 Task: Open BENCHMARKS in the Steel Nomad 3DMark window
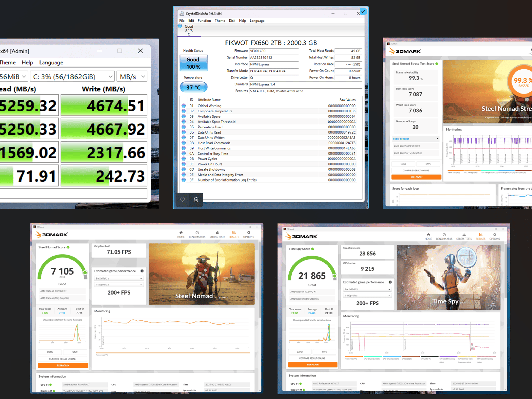click(197, 235)
